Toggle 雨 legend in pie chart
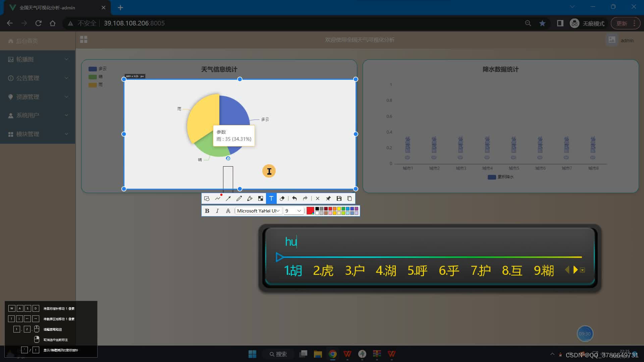 click(x=96, y=85)
